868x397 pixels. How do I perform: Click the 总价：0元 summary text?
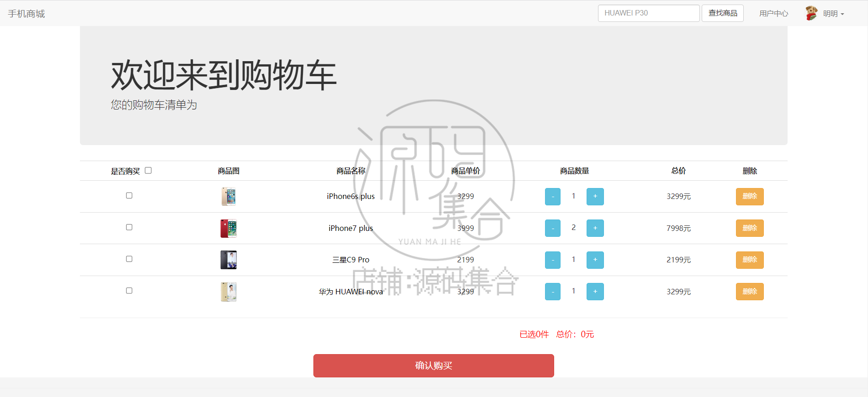pyautogui.click(x=575, y=334)
